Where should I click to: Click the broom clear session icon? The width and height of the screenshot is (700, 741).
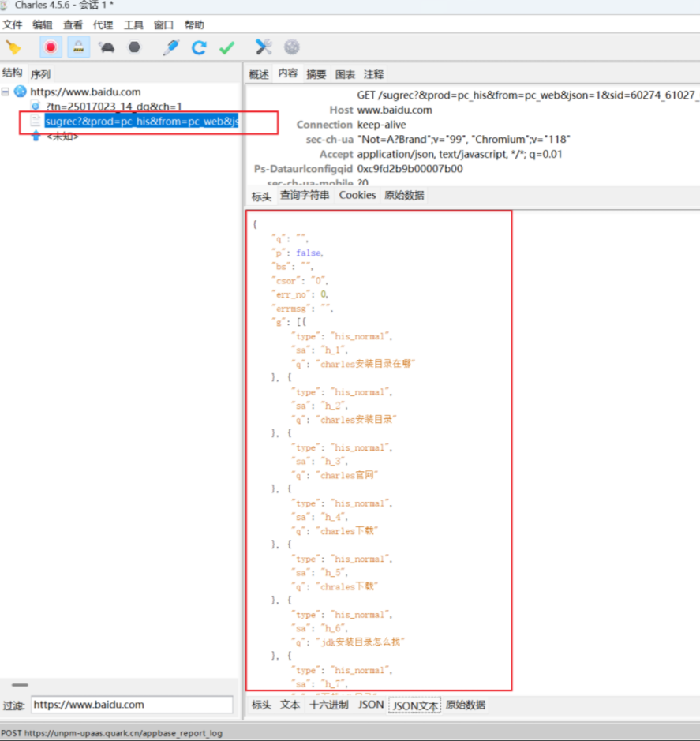(13, 47)
